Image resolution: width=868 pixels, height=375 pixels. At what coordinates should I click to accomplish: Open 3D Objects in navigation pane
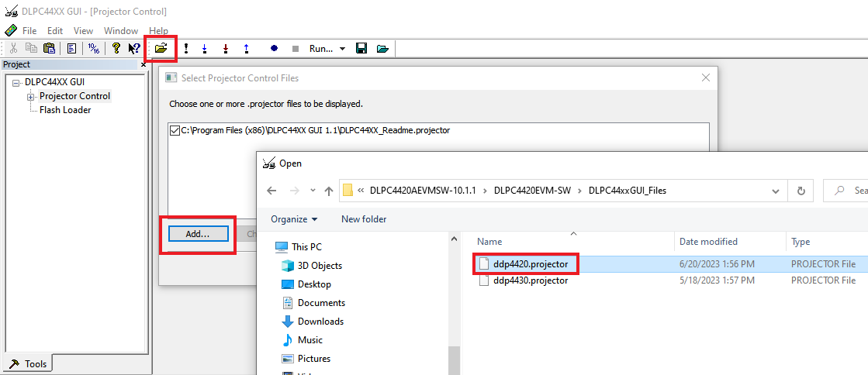pos(320,266)
